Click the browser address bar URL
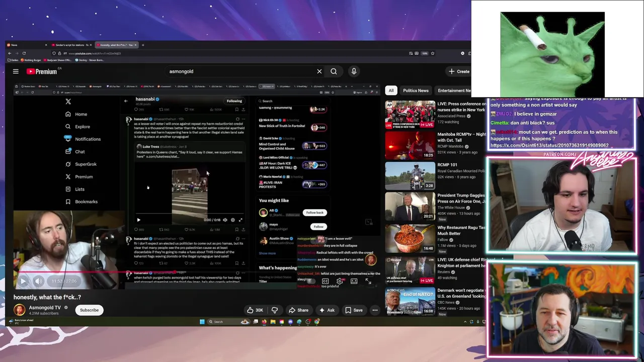Viewport: 644px width, 362px height. point(95,53)
